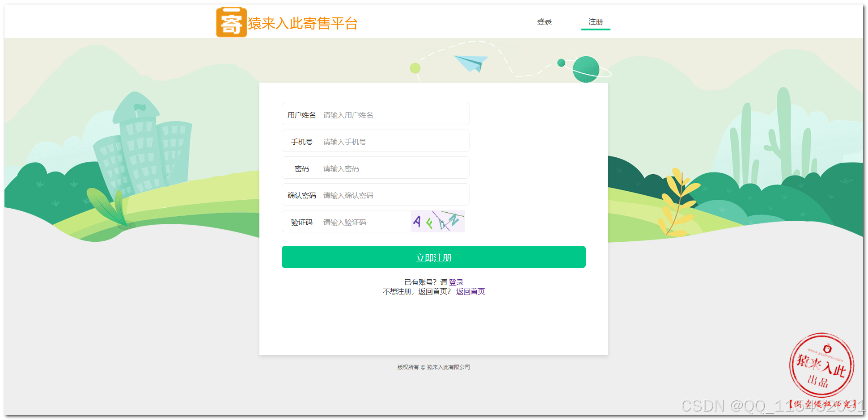The height and width of the screenshot is (420, 868).
Task: Focus the 密码 input field
Action: [x=376, y=168]
